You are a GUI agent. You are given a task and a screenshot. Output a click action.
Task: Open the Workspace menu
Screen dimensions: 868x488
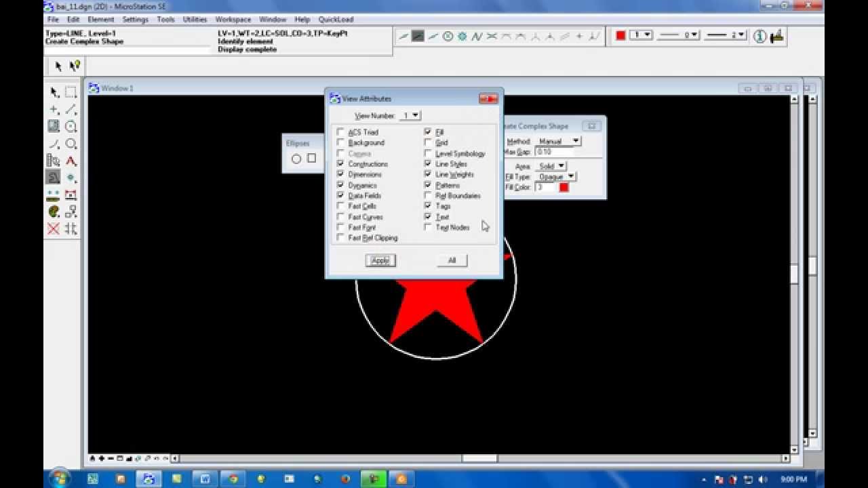[x=233, y=20]
